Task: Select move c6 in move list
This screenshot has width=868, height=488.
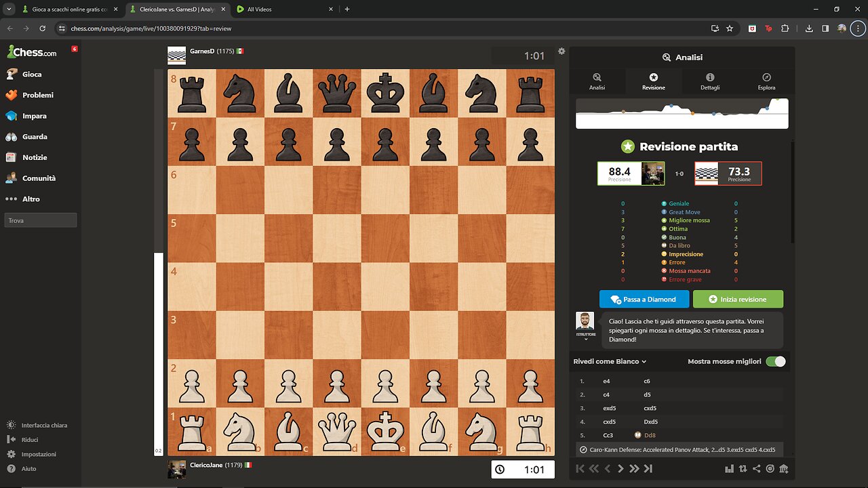Action: [647, 381]
